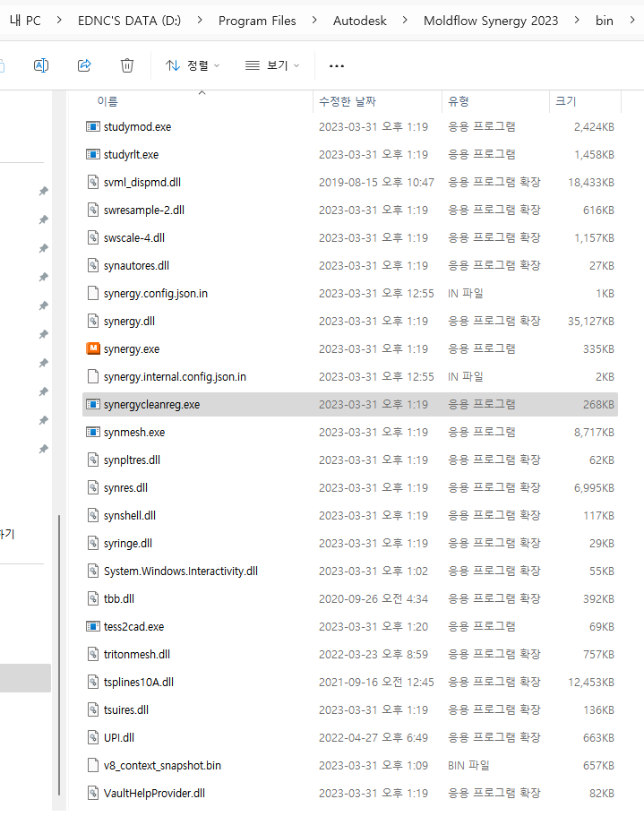Screen dimensions: 644x825
Task: Go to Program Files in the breadcrumb
Action: (x=257, y=21)
